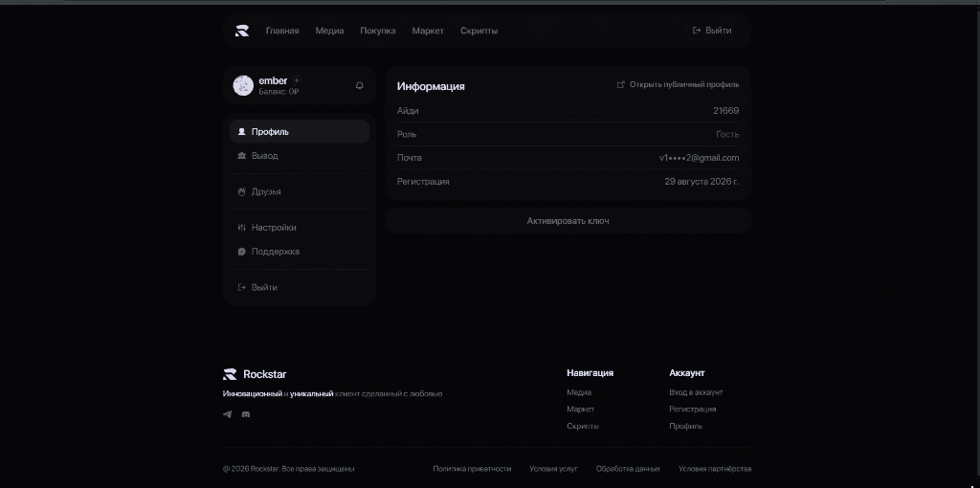Open Маркет from the top navigation
The image size is (980, 488).
[428, 31]
